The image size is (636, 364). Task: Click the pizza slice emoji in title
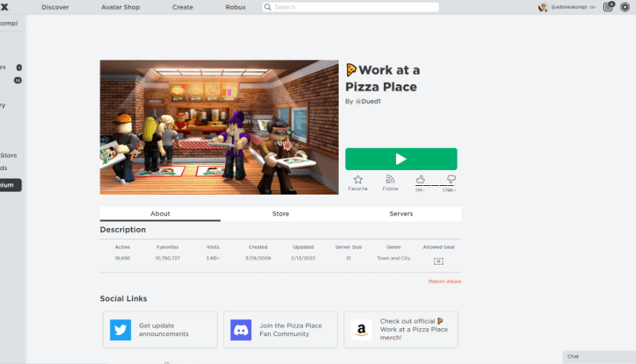tap(351, 70)
